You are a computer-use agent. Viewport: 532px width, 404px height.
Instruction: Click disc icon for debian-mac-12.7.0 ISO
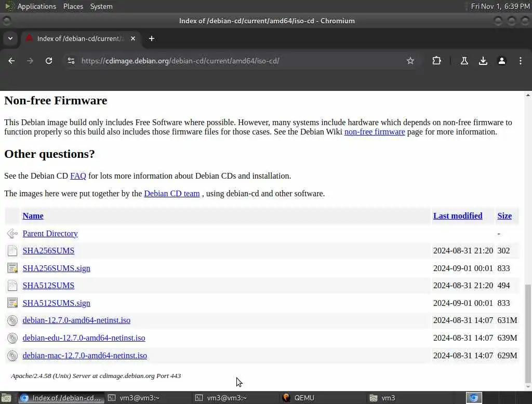point(12,356)
